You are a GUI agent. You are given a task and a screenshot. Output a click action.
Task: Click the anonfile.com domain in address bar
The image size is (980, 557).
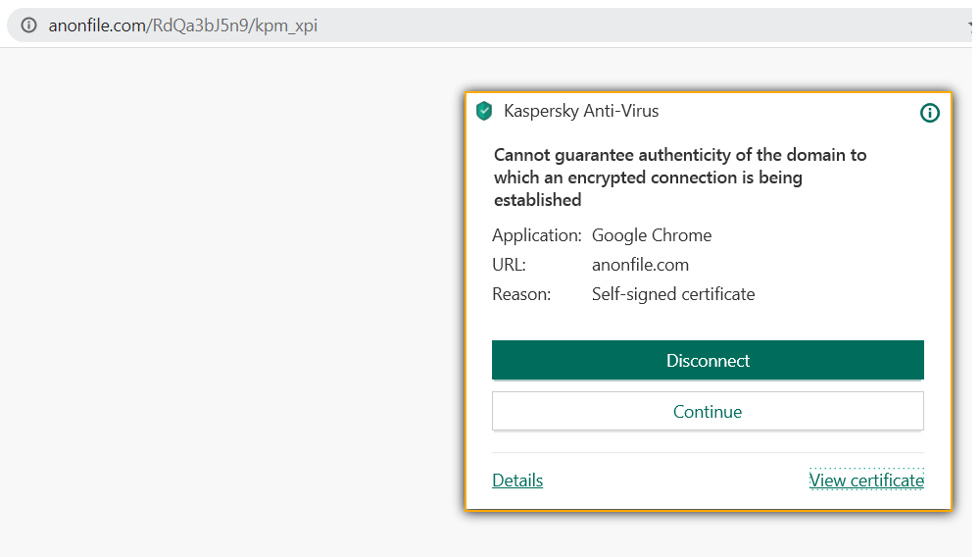tap(97, 25)
